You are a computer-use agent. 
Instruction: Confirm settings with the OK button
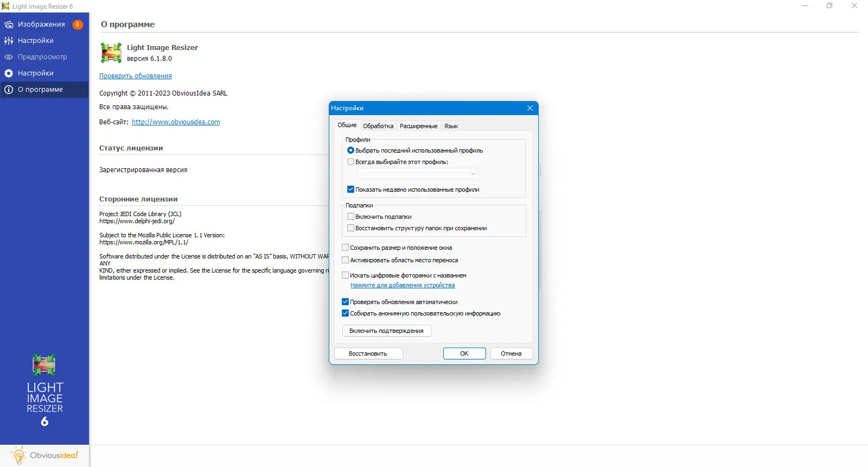tap(464, 354)
